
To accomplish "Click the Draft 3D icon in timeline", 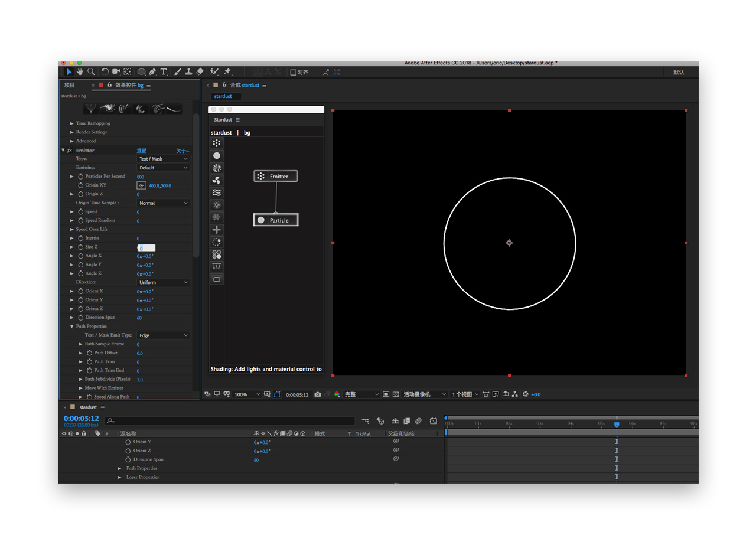I will [381, 421].
